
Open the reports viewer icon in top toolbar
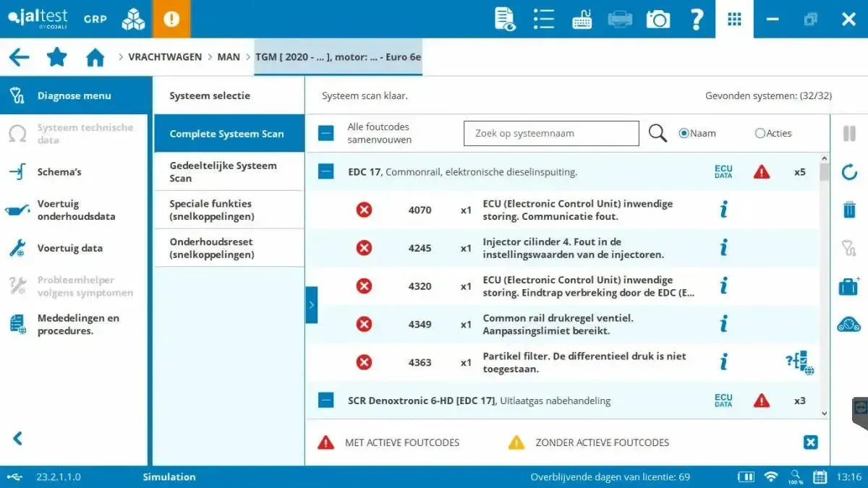tap(505, 19)
